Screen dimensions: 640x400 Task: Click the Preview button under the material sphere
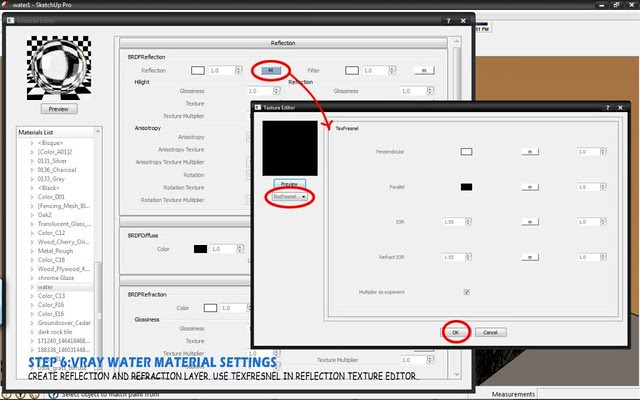59,109
